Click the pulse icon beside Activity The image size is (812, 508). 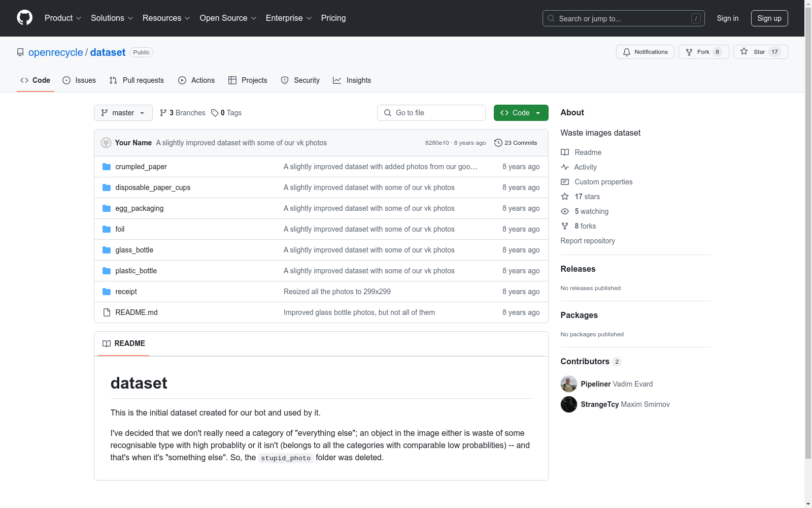tap(565, 167)
